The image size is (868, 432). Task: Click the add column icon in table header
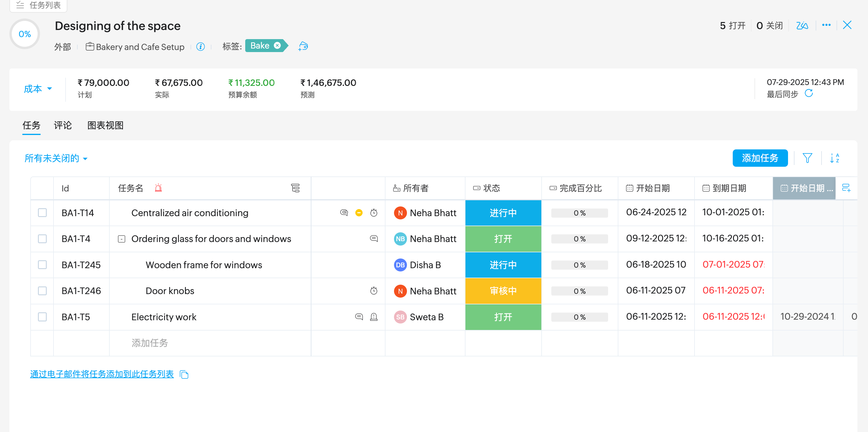click(846, 188)
